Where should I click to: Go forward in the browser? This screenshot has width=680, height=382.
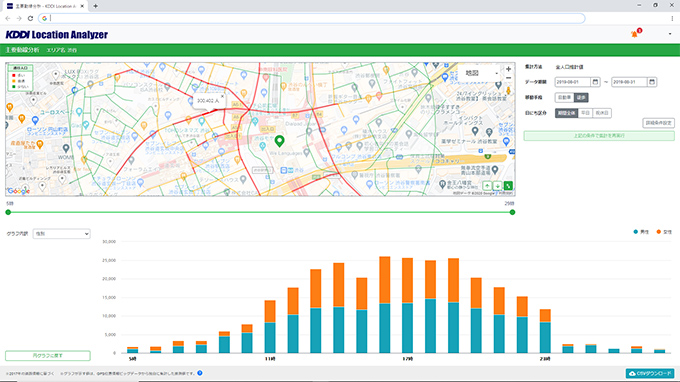[x=19, y=18]
